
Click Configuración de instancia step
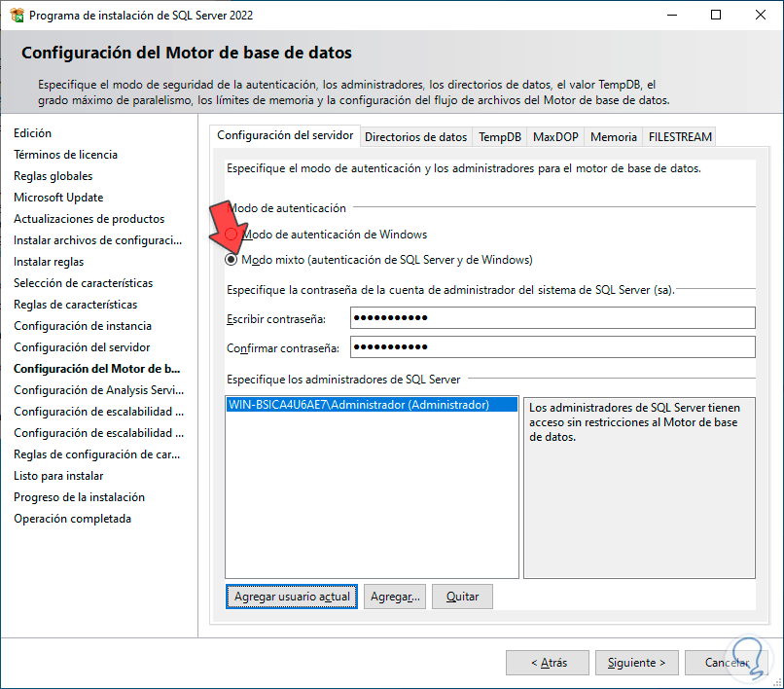[x=83, y=326]
